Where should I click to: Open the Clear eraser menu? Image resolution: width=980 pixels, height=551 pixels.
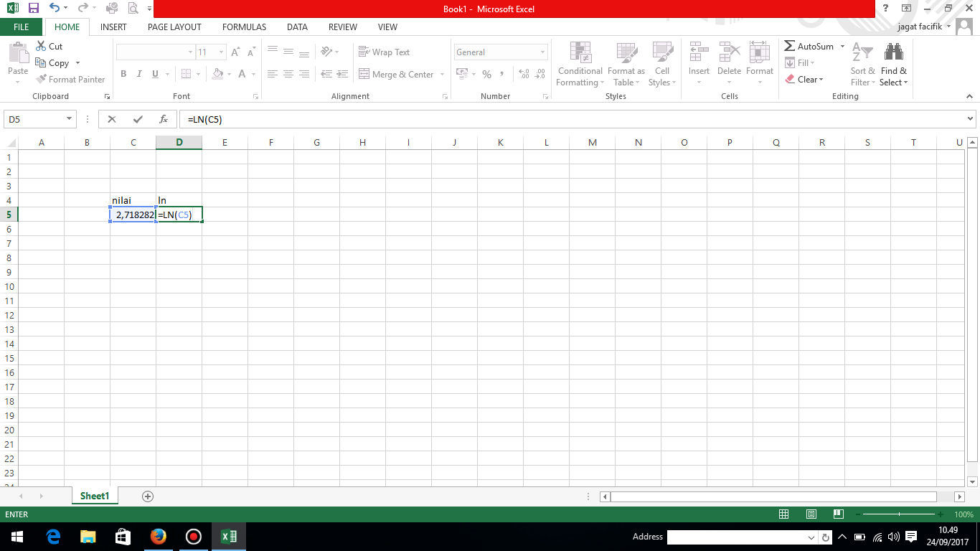pos(804,80)
